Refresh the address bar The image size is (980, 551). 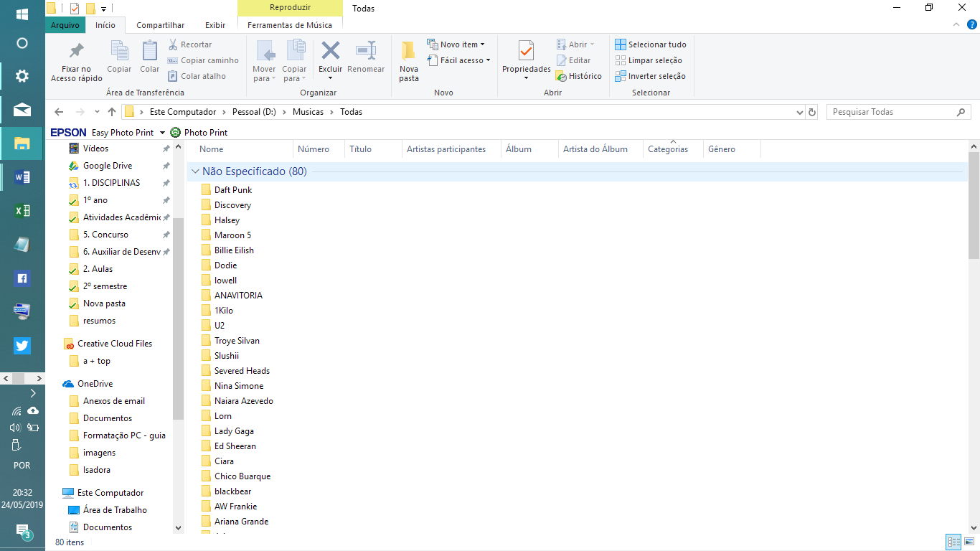pos(812,112)
